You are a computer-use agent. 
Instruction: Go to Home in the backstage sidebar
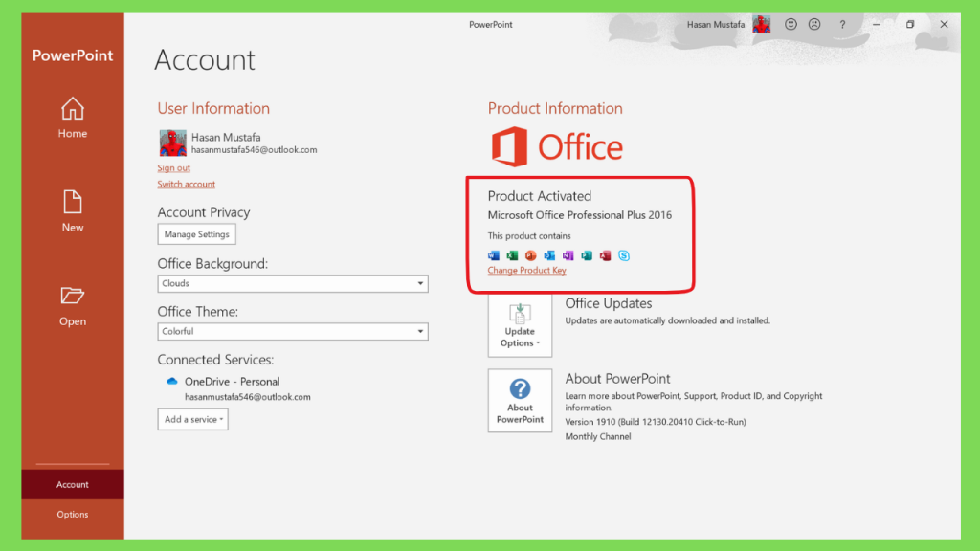73,118
